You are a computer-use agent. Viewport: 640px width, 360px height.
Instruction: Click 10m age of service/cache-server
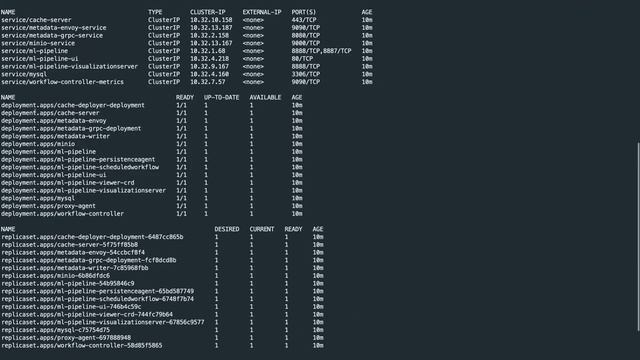[x=367, y=20]
